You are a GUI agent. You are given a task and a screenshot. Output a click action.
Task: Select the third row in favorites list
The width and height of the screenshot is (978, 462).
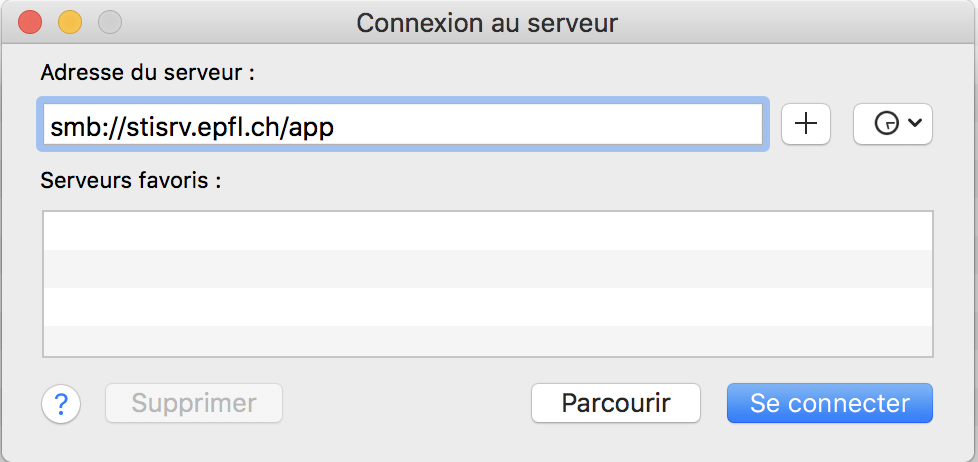point(487,306)
